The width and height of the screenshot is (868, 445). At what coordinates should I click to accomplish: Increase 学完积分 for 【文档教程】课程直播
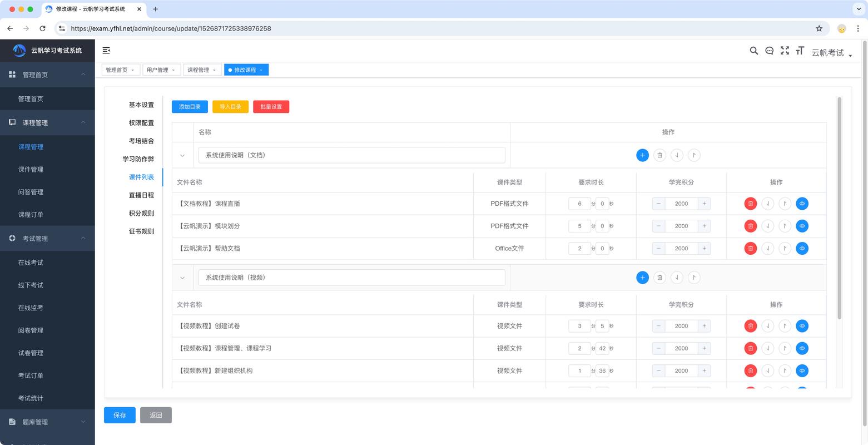[x=704, y=204]
